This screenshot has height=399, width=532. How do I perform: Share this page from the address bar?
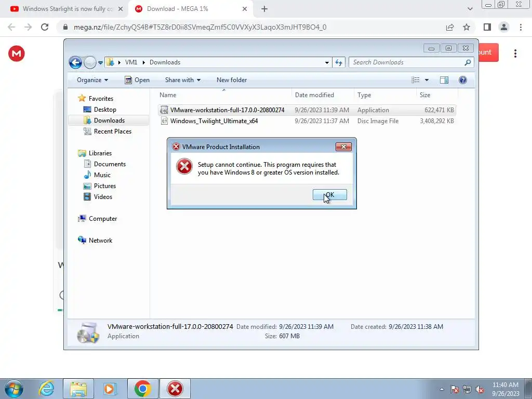click(450, 27)
